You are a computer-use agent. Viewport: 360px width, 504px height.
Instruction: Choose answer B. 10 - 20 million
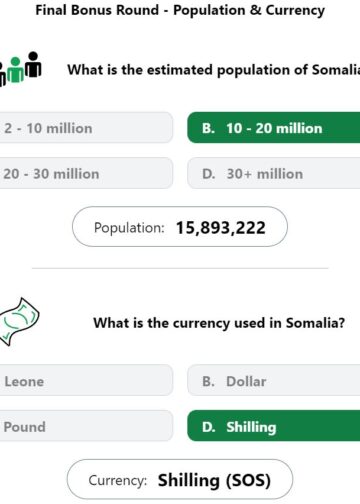click(x=274, y=128)
